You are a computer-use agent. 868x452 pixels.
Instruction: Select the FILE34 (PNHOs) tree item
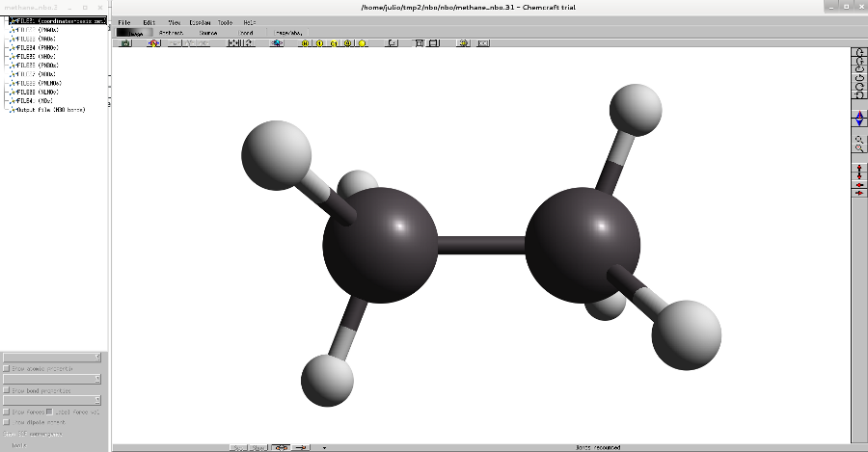[39, 47]
